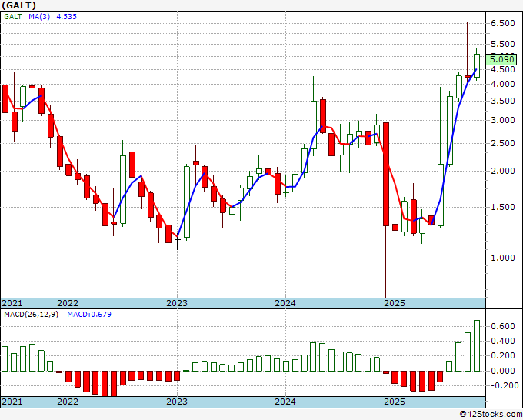The width and height of the screenshot is (523, 420).
Task: Click the (GALT) chart title
Action: 18,5
